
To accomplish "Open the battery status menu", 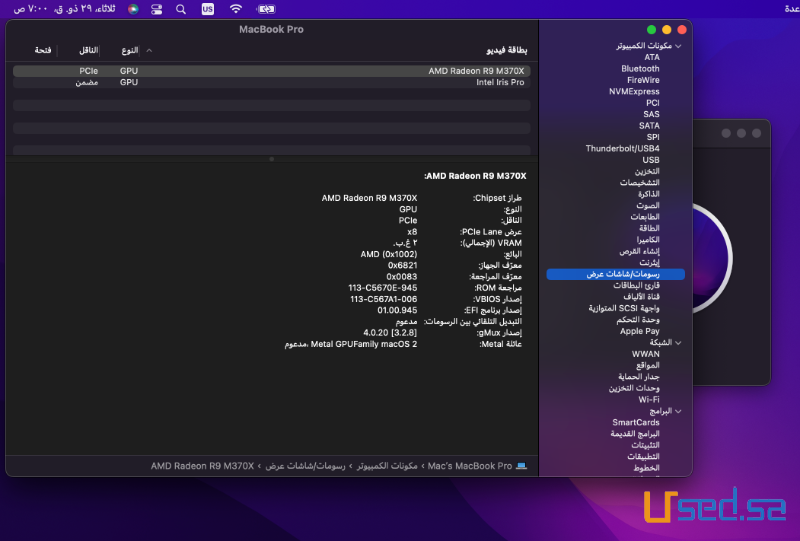I will (x=266, y=9).
